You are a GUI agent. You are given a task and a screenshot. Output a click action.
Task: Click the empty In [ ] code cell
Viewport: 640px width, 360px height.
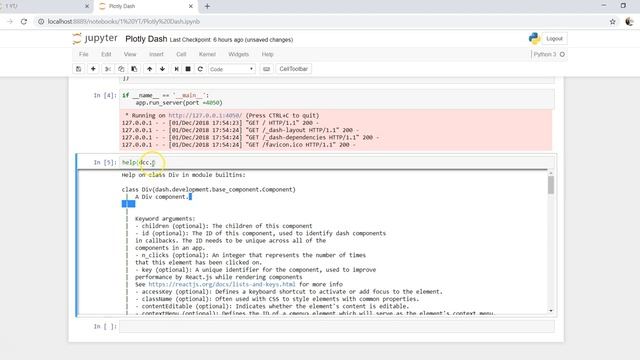pos(337,327)
